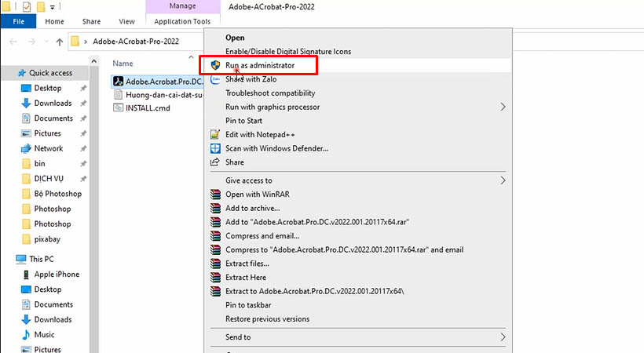The width and height of the screenshot is (644, 353).
Task: Click the Notepad++ icon in context menu
Action: tap(215, 134)
